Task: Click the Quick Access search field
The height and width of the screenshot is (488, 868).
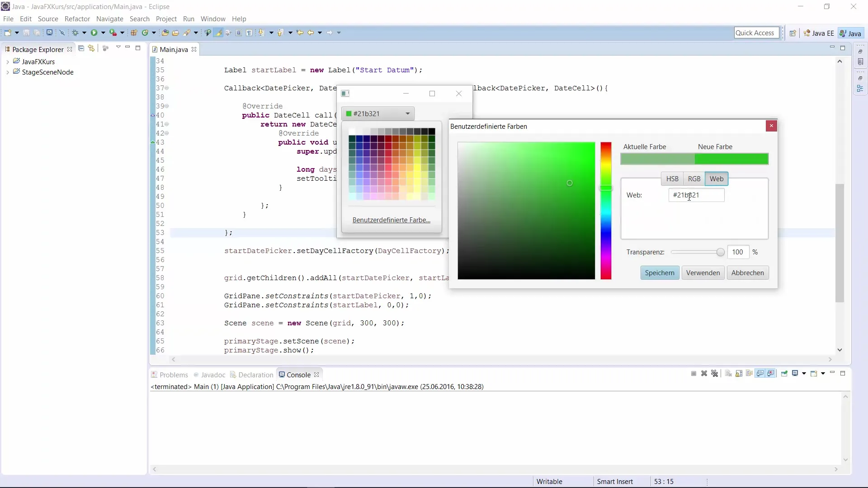Action: tap(756, 33)
